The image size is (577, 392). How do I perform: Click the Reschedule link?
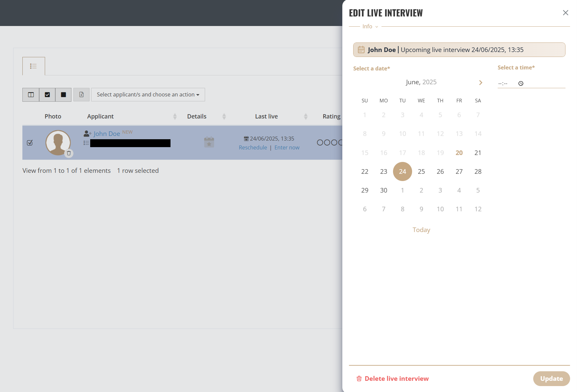click(x=253, y=147)
